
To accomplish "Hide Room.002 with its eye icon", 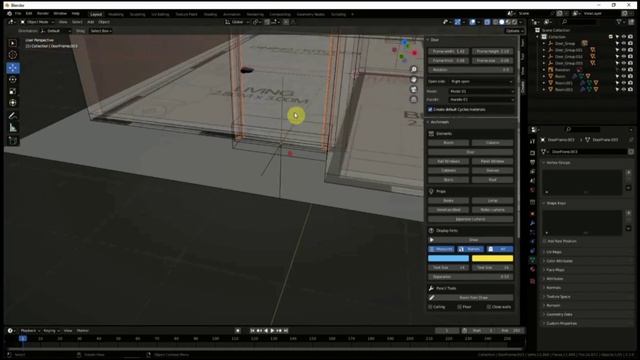I will click(624, 89).
